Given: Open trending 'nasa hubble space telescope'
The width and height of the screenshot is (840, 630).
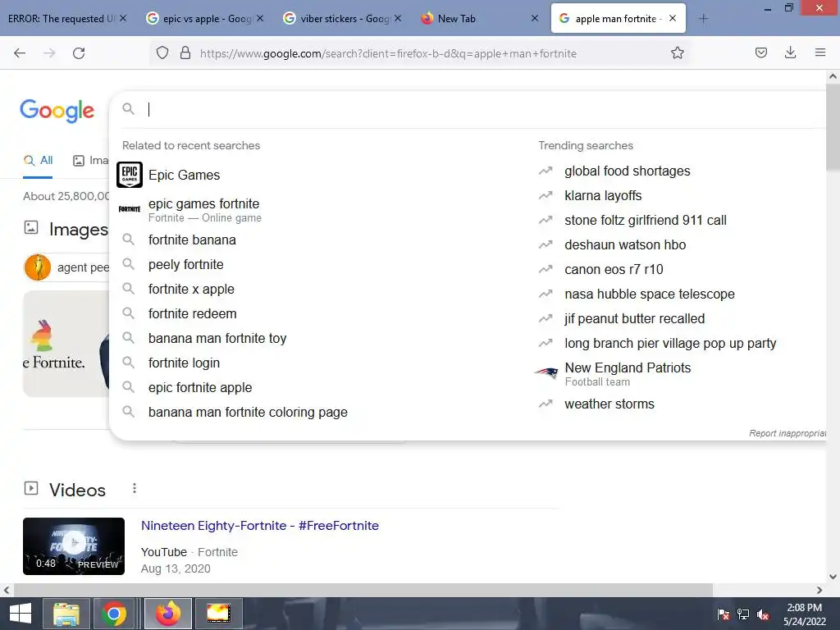Looking at the screenshot, I should pyautogui.click(x=650, y=294).
